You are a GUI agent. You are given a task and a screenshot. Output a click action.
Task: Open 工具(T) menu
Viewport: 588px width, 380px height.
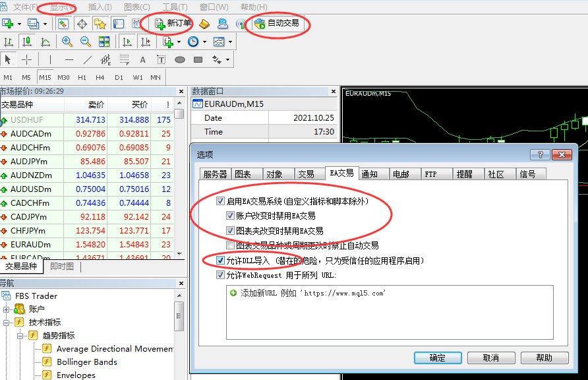click(175, 7)
